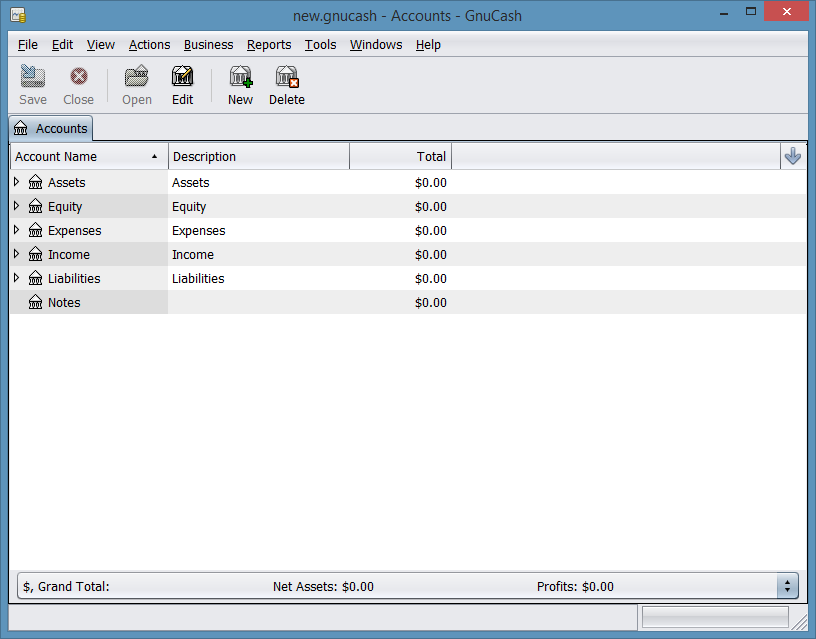Click the Save toolbar icon
The height and width of the screenshot is (639, 816).
click(x=33, y=76)
